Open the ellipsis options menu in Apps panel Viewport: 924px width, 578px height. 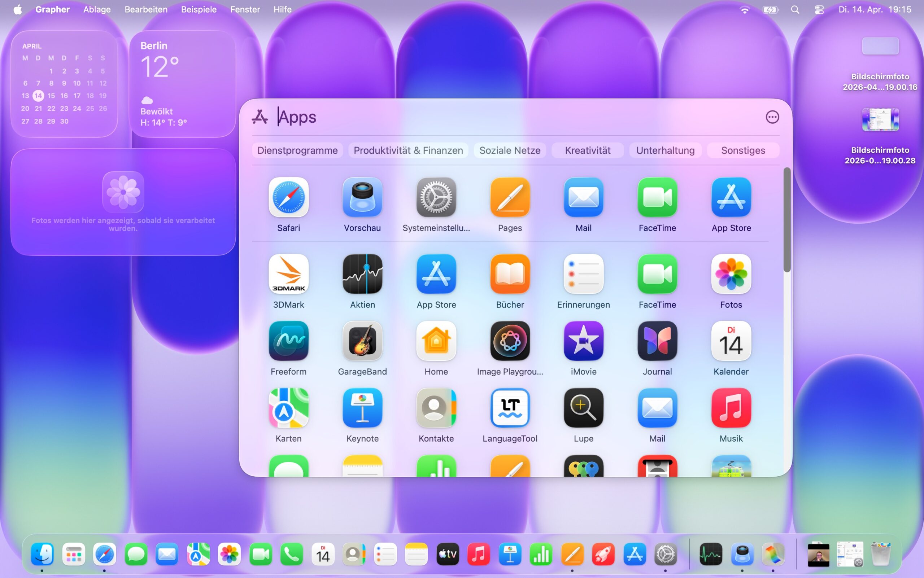pos(772,117)
